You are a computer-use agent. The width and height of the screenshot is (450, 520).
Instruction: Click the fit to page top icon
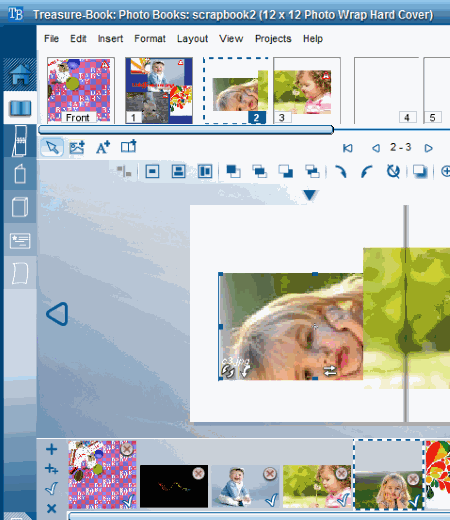(x=179, y=171)
